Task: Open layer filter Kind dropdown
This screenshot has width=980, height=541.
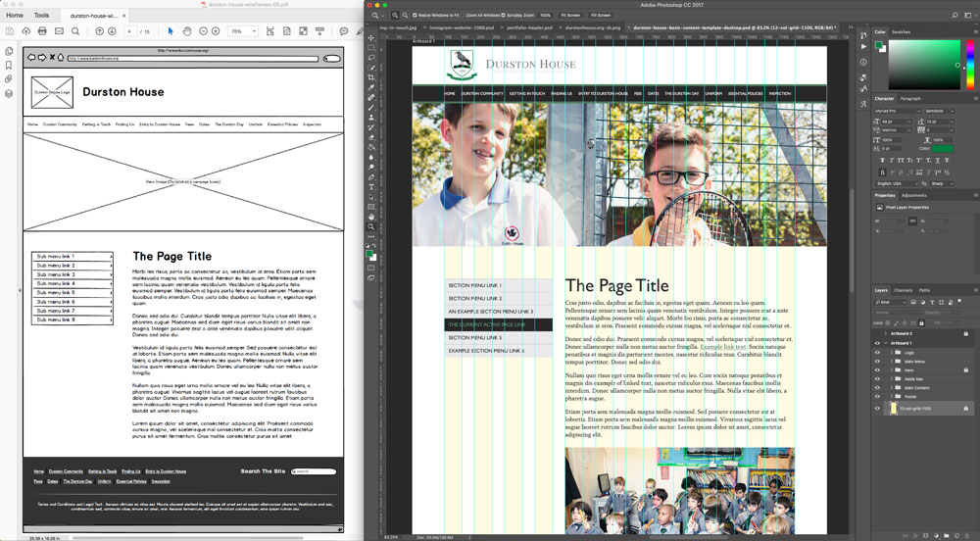Action: 891,302
